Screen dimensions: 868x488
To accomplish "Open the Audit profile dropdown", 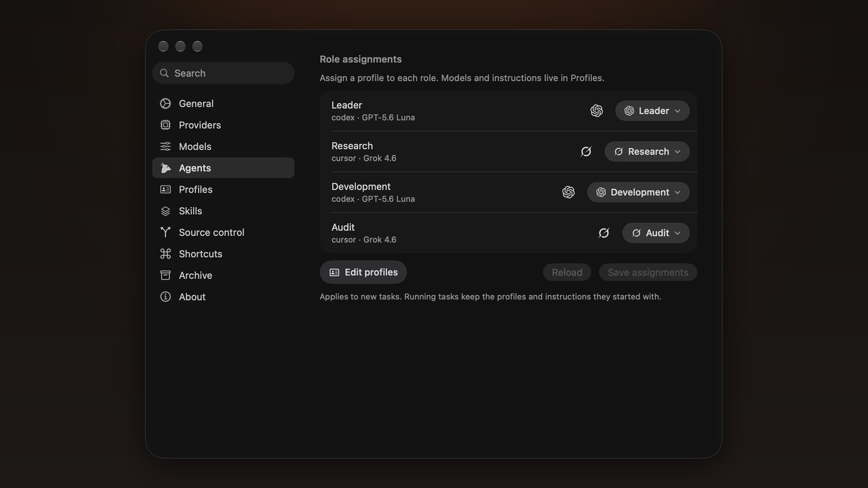I will pyautogui.click(x=656, y=233).
